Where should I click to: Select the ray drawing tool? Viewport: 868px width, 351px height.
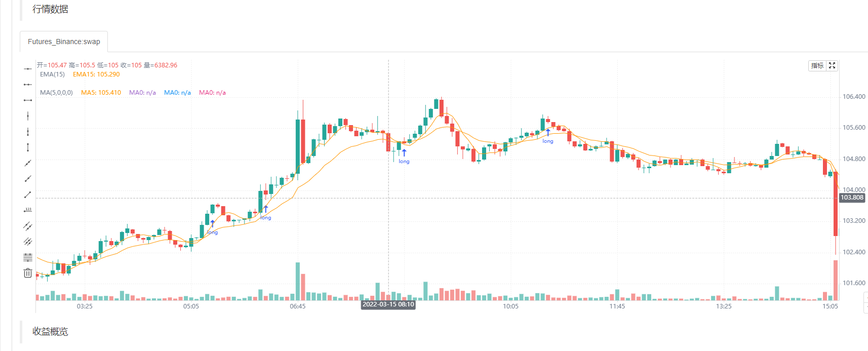27,178
